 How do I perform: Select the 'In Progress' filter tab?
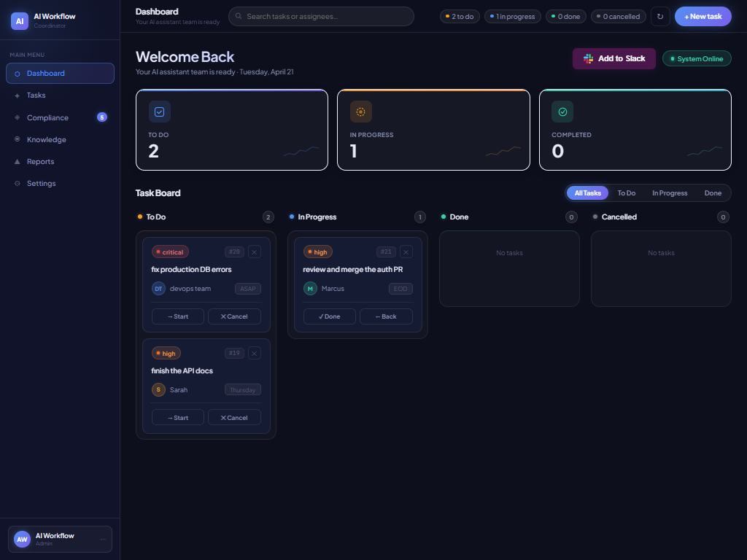[669, 192]
